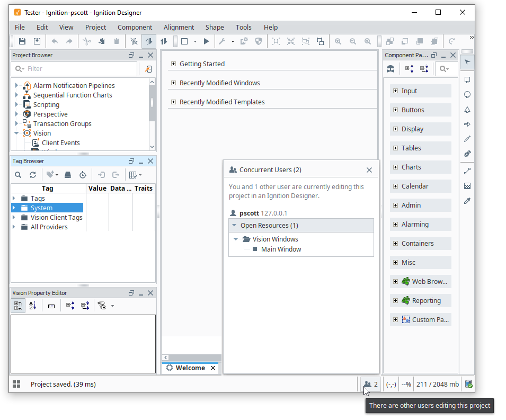
Task: Toggle description area in Property Editor
Action: [x=51, y=306]
